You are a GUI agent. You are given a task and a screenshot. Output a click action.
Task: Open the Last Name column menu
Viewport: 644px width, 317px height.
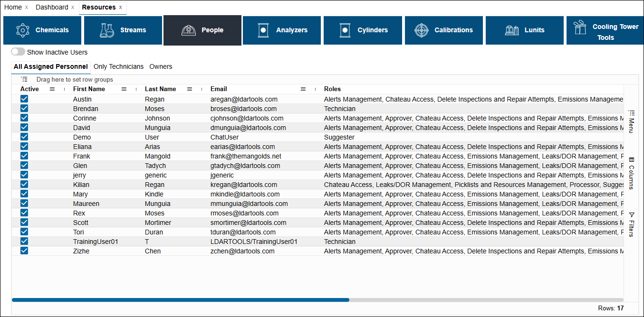(190, 89)
